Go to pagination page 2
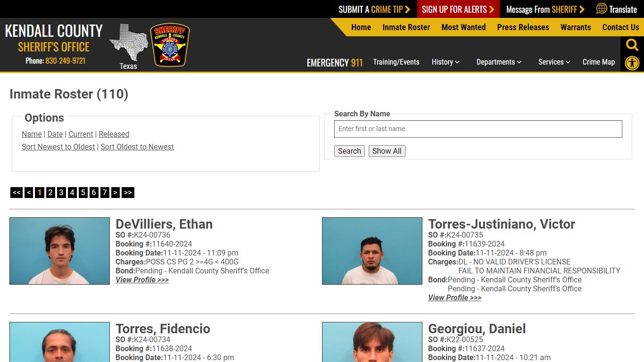The height and width of the screenshot is (362, 644). [50, 192]
